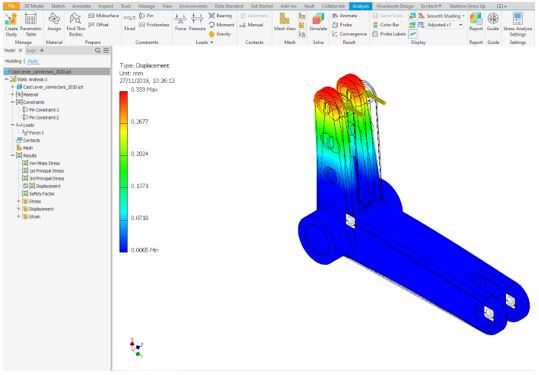Open the Environments ribbon tab
Viewport: 539px width, 375px height.
coord(194,6)
